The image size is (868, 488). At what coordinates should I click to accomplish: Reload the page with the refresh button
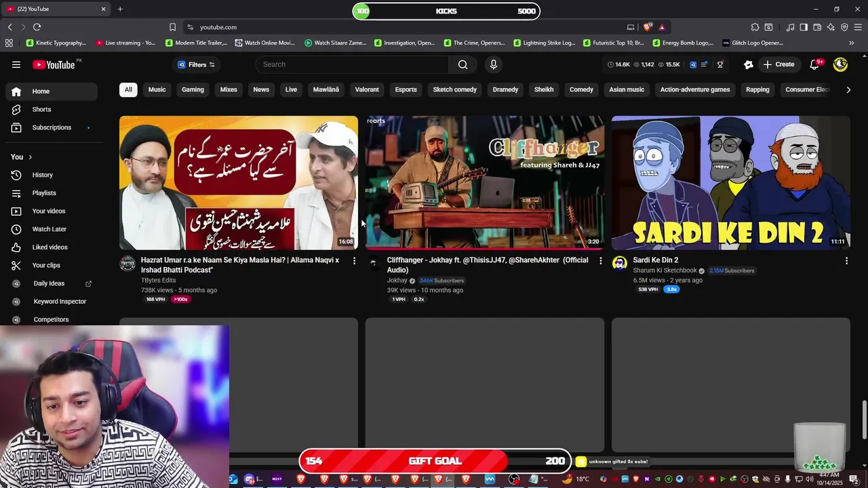tap(37, 27)
